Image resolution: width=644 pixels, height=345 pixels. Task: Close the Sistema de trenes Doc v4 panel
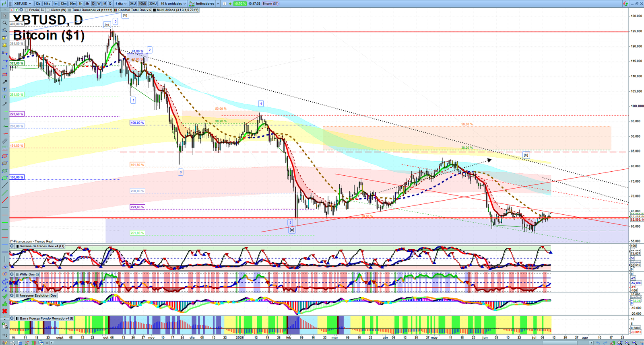tap(12, 246)
